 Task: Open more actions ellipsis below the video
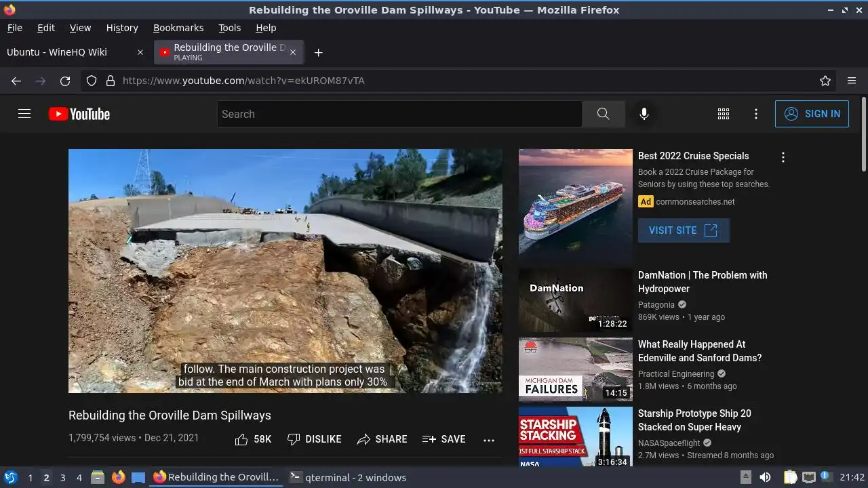[x=489, y=440]
